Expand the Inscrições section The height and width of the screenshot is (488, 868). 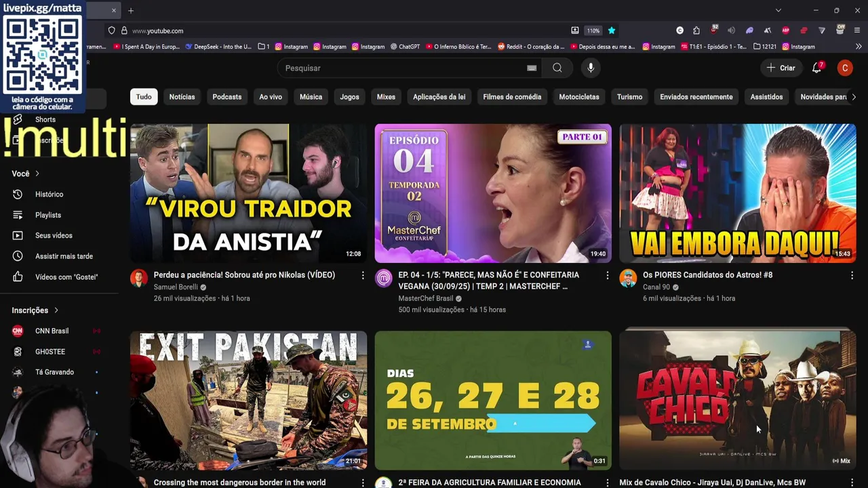click(x=35, y=310)
